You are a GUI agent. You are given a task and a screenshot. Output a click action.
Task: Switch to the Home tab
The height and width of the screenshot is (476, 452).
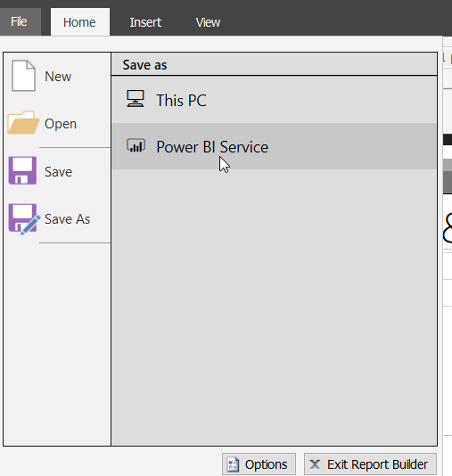pyautogui.click(x=80, y=22)
